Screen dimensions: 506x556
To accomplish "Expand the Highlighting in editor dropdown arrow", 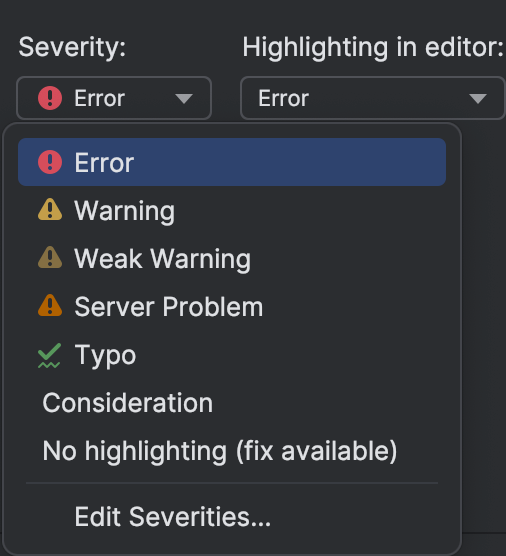I will pos(478,99).
